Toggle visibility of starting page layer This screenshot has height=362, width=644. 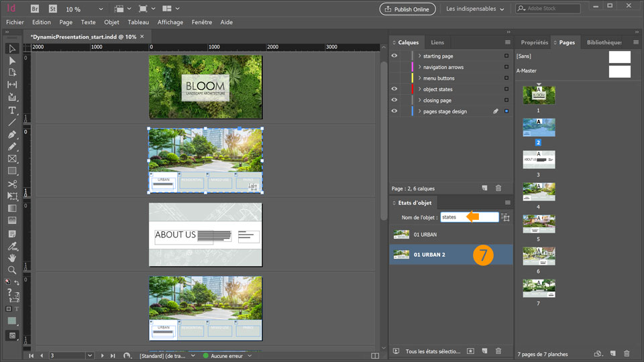click(x=394, y=56)
